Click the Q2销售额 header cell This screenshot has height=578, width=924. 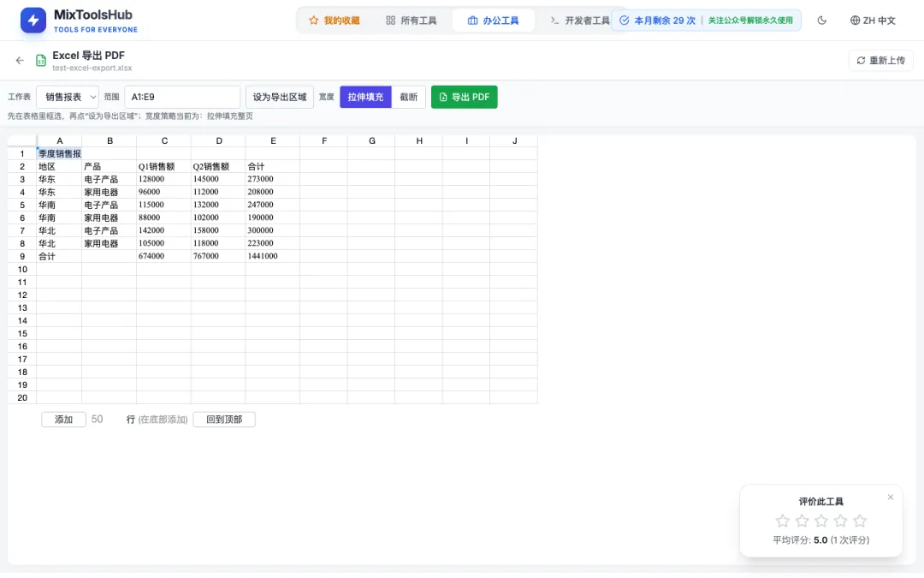point(218,166)
